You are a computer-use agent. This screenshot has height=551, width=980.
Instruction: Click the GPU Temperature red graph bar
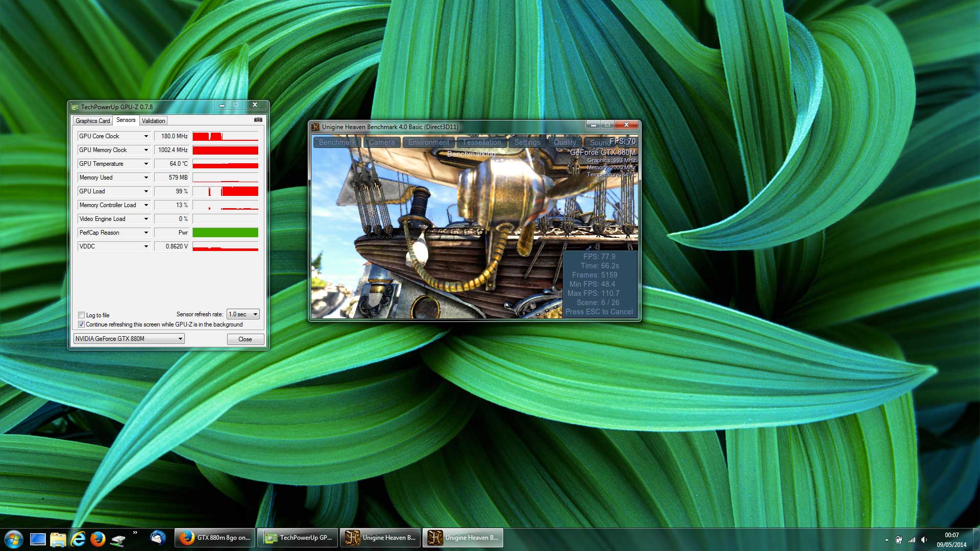click(225, 164)
